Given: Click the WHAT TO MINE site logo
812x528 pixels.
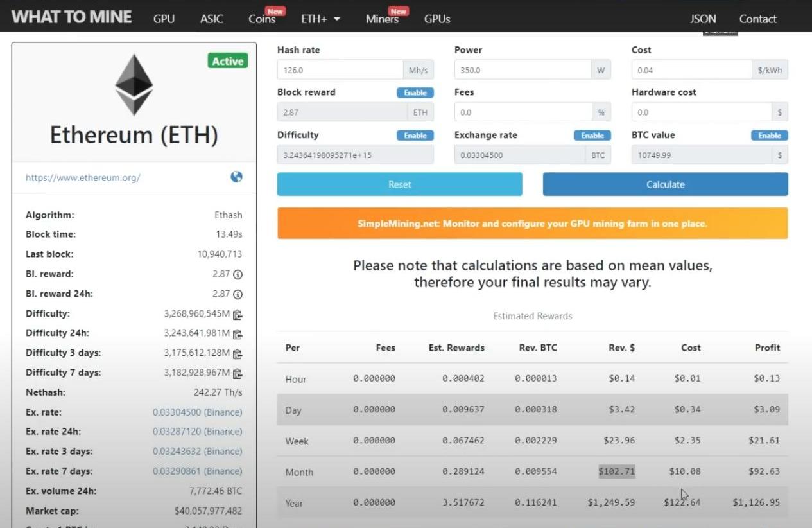Looking at the screenshot, I should pos(72,17).
